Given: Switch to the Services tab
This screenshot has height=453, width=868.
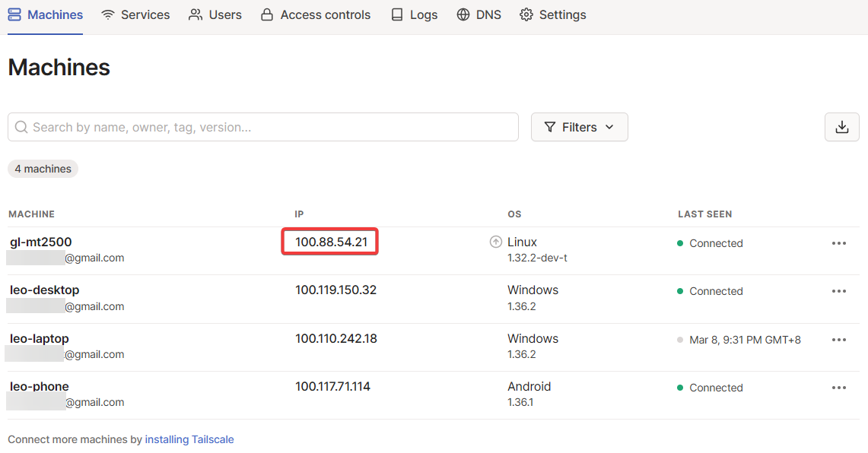Looking at the screenshot, I should [135, 15].
